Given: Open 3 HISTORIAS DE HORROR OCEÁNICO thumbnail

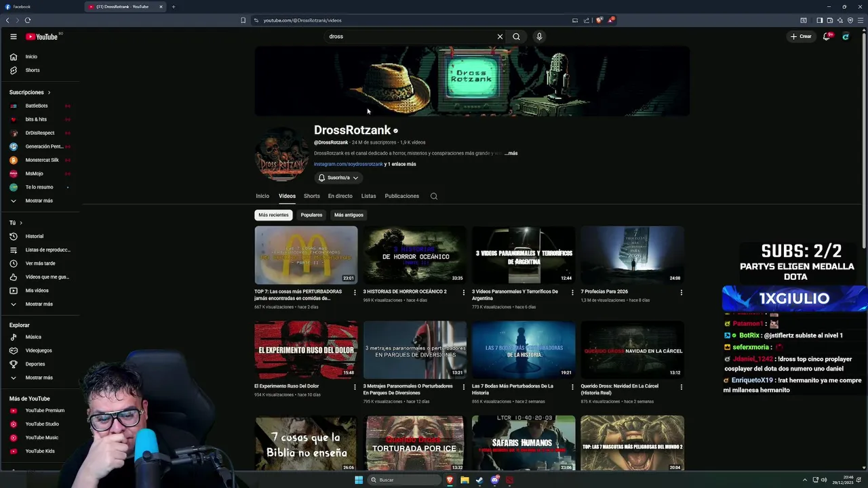Looking at the screenshot, I should (414, 255).
